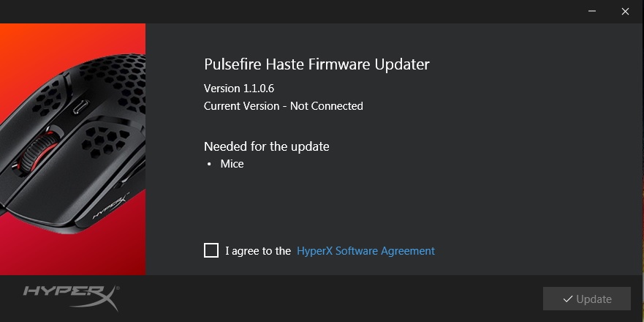Open the HyperX Software Agreement link
The height and width of the screenshot is (322, 644).
pyautogui.click(x=365, y=251)
